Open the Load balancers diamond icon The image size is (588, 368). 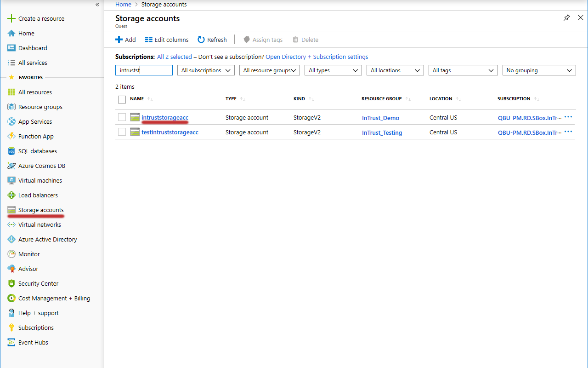[x=11, y=195]
